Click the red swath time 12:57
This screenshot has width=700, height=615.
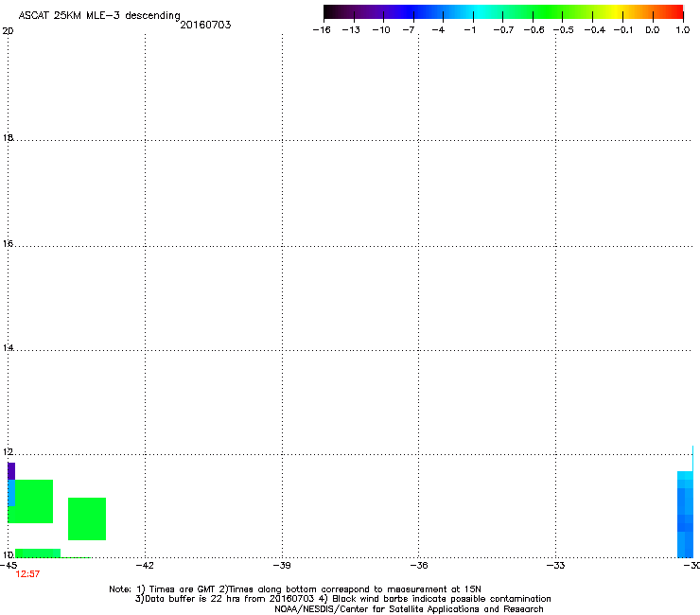27,574
